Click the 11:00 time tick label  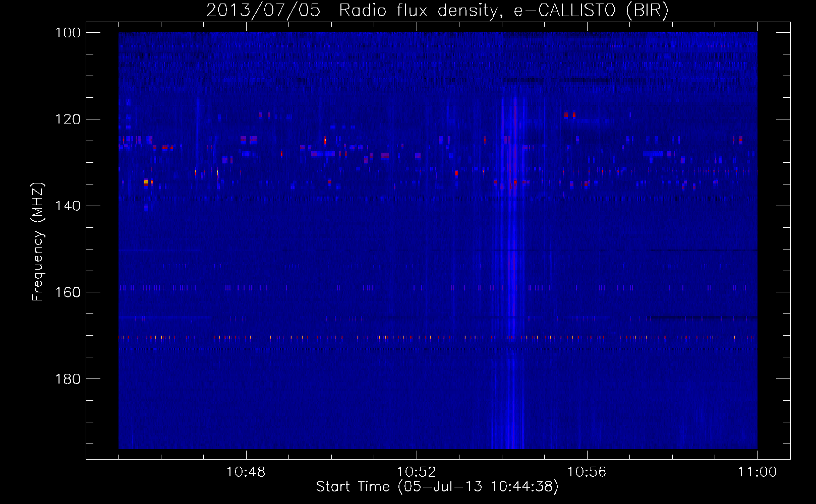(x=757, y=472)
